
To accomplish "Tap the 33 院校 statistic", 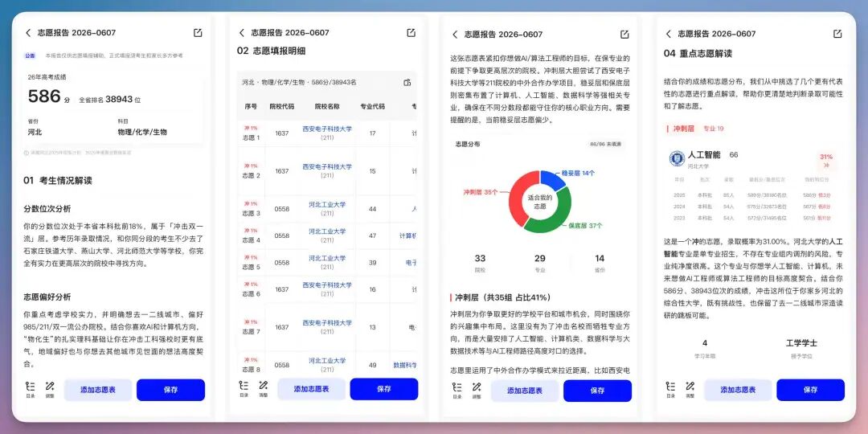I will point(480,263).
